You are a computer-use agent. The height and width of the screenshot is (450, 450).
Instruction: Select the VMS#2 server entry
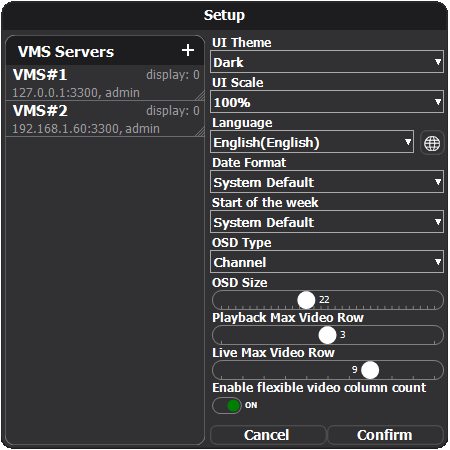(105, 119)
